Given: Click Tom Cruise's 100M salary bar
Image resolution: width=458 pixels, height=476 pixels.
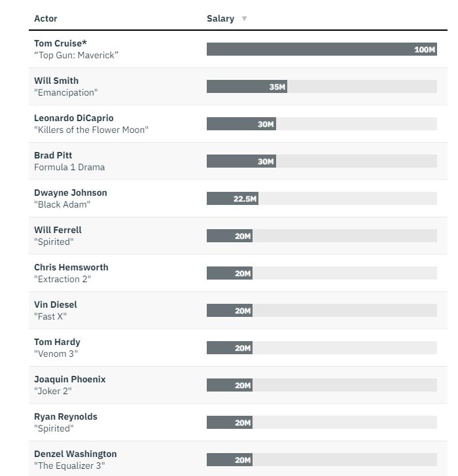Looking at the screenshot, I should [321, 49].
